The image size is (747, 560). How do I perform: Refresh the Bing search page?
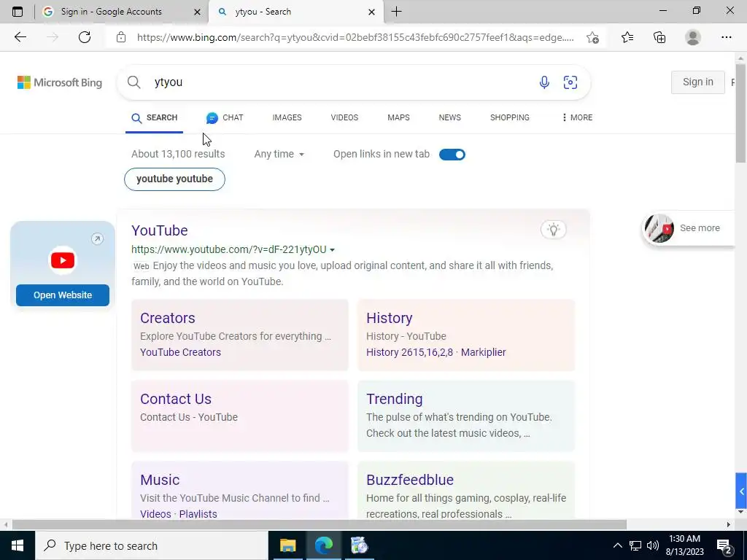coord(85,37)
